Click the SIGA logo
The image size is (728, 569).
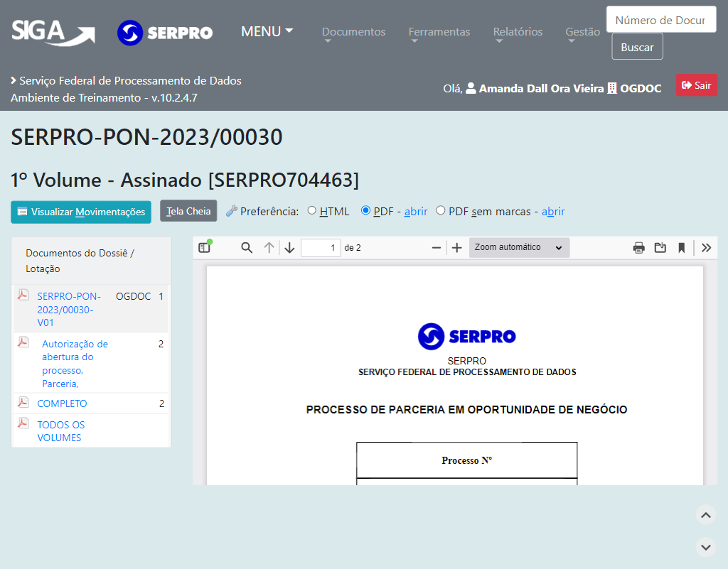(x=53, y=33)
